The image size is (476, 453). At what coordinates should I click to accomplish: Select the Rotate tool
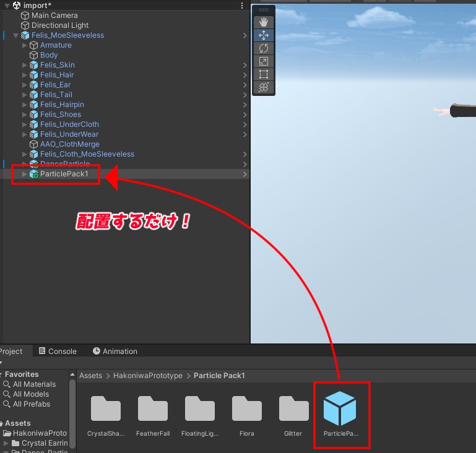pyautogui.click(x=264, y=48)
